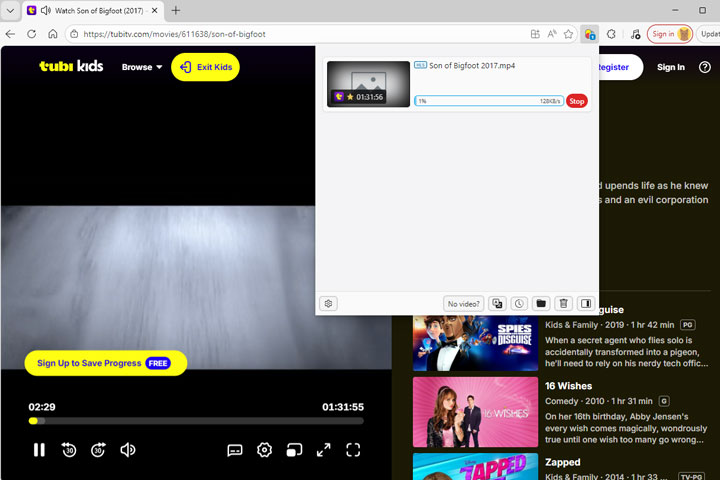Image resolution: width=720 pixels, height=480 pixels.
Task: Open downloader extension settings gear
Action: point(328,304)
